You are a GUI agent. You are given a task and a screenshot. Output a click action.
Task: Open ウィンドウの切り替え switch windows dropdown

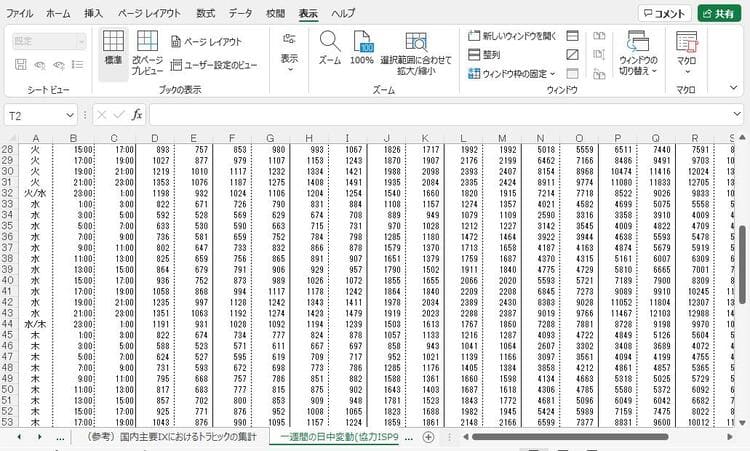pos(638,53)
